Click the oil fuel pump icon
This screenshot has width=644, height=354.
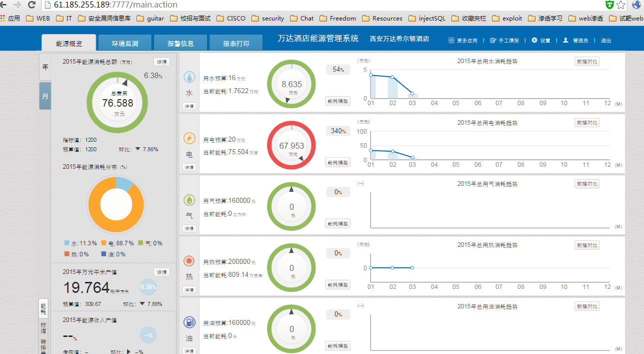tap(189, 322)
